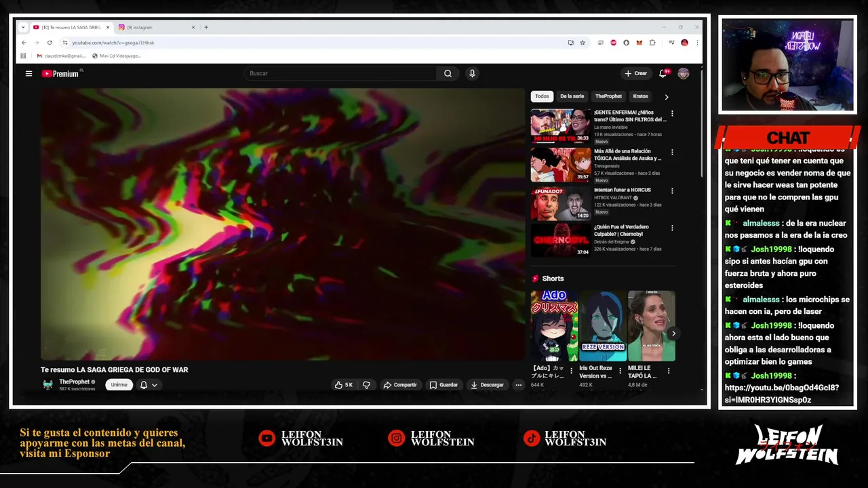Viewport: 868px width, 488px height.
Task: Click the search magnifier button
Action: click(x=448, y=73)
